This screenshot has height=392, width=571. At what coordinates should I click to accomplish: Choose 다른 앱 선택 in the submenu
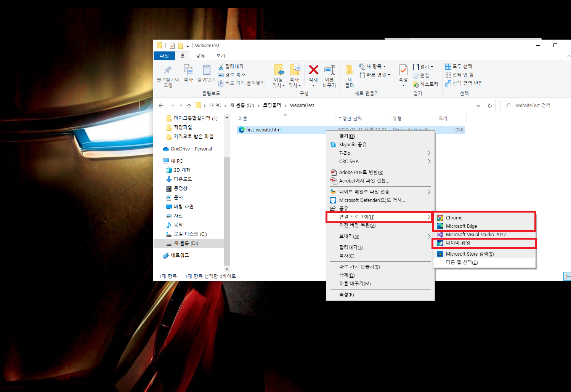coord(484,262)
